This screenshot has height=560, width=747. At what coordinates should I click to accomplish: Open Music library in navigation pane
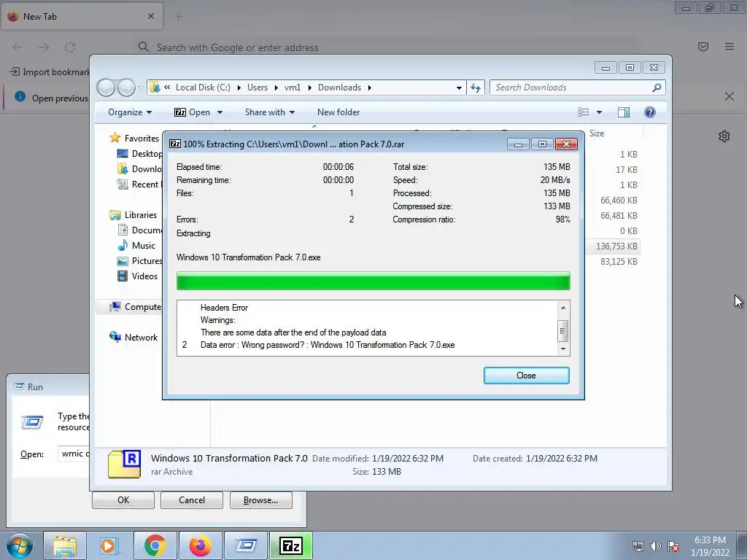point(143,246)
